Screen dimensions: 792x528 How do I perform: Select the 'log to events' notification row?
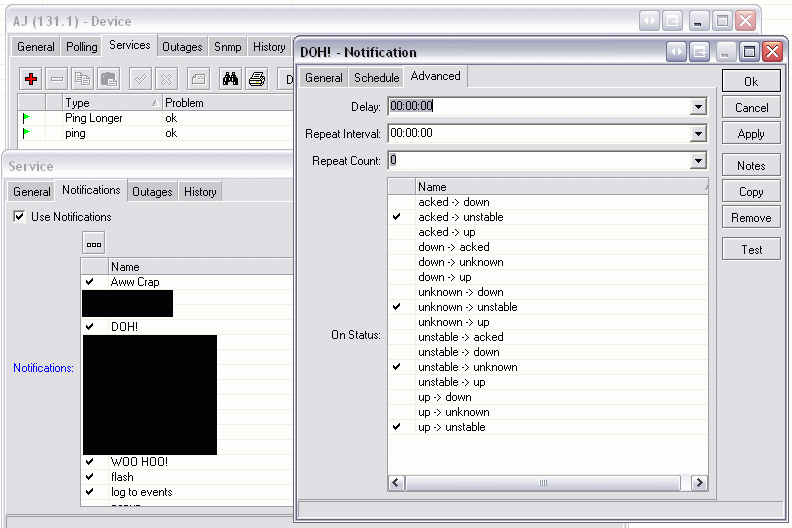tap(187, 492)
